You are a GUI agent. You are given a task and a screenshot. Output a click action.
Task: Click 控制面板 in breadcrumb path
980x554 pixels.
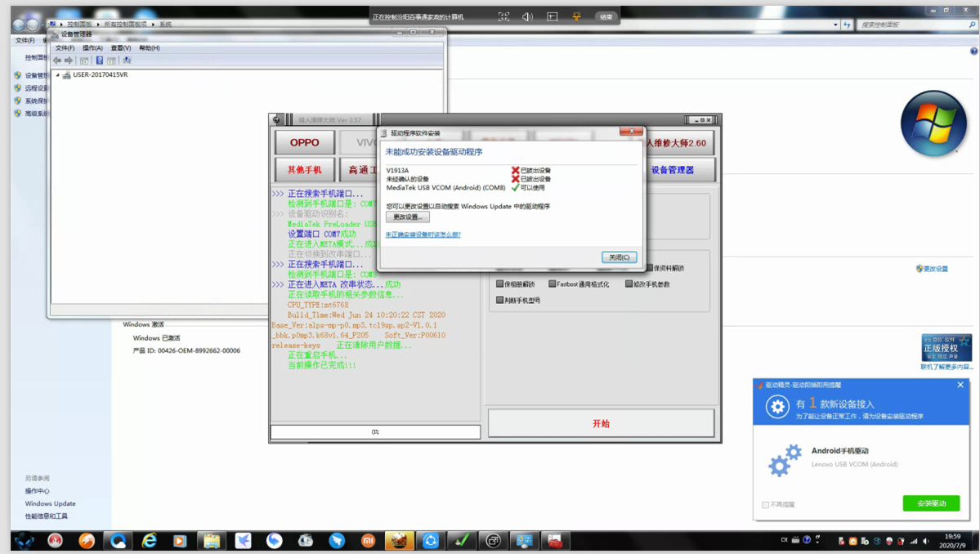click(79, 25)
